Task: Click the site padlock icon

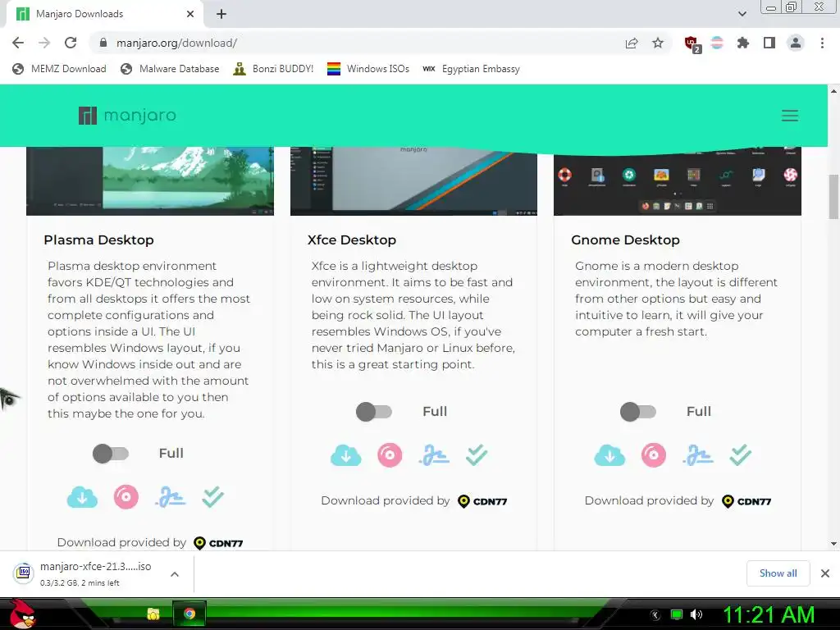Action: point(104,43)
